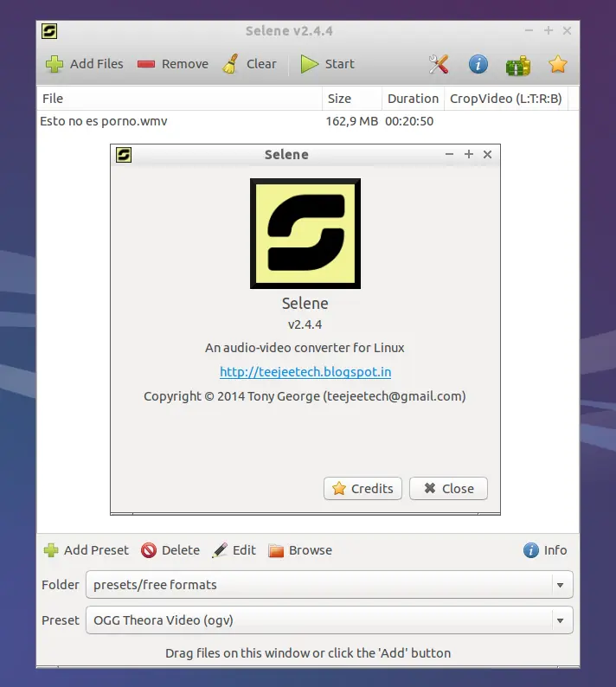
Task: Close the main Selene v2.4.4 window
Action: 567,30
